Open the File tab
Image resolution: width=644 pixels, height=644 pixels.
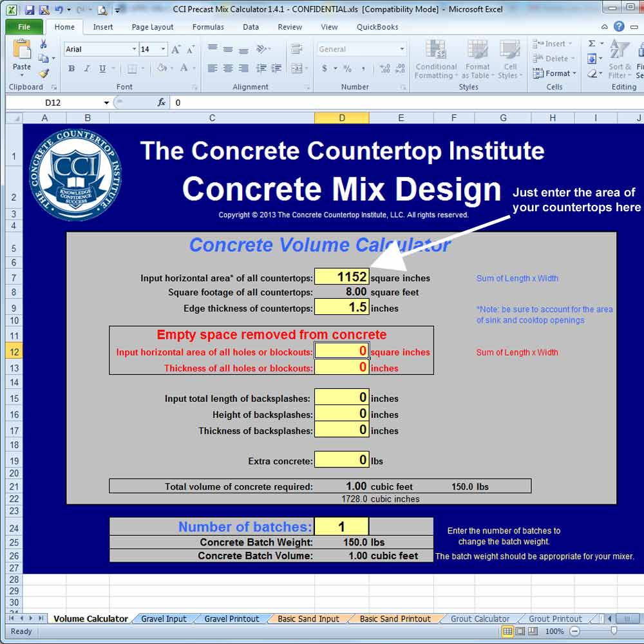[x=24, y=26]
